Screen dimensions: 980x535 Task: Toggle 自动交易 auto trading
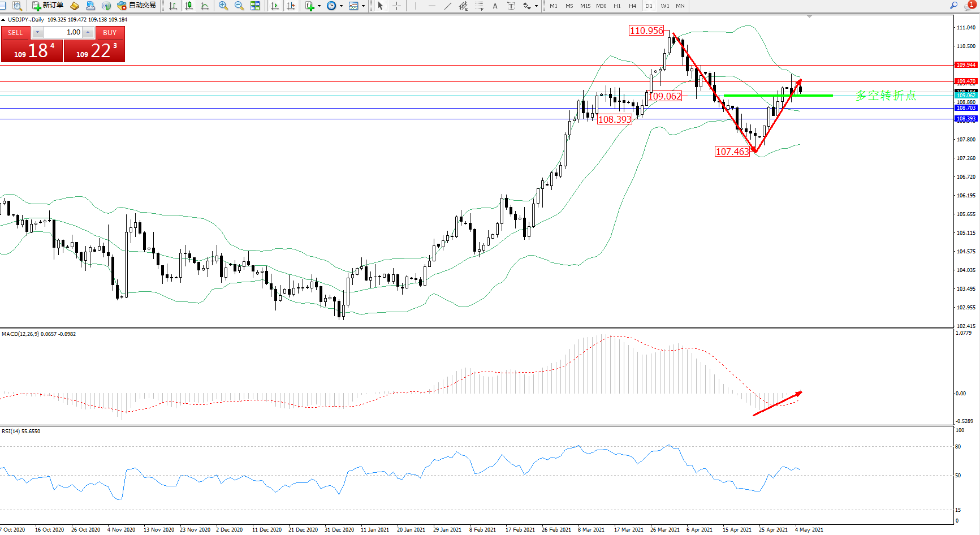coord(136,6)
